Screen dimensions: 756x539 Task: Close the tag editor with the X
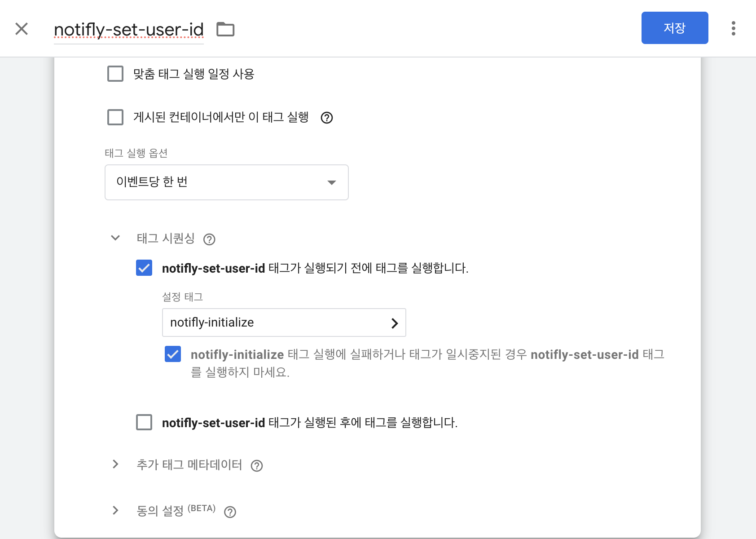tap(21, 28)
